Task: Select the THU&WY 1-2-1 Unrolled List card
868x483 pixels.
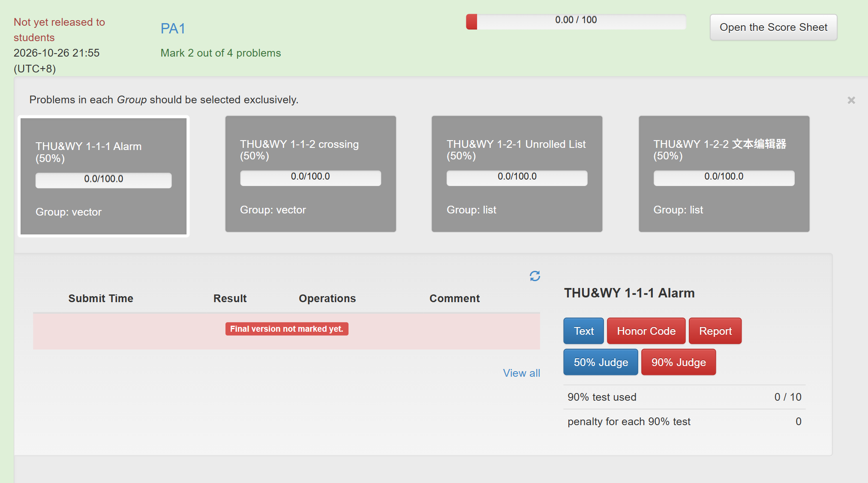Action: [x=517, y=174]
